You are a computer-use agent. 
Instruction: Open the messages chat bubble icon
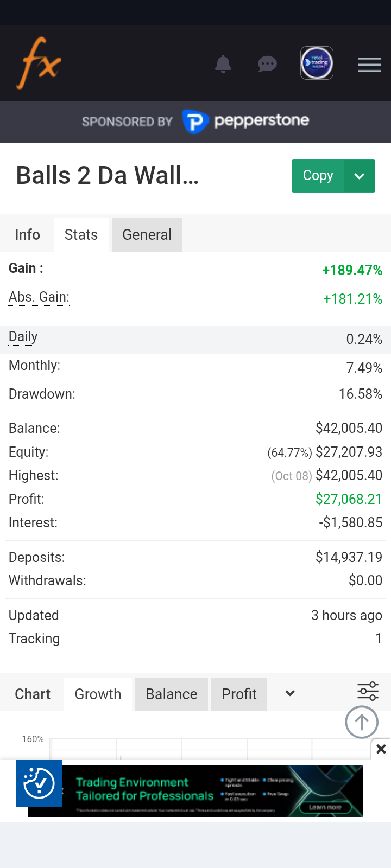267,65
